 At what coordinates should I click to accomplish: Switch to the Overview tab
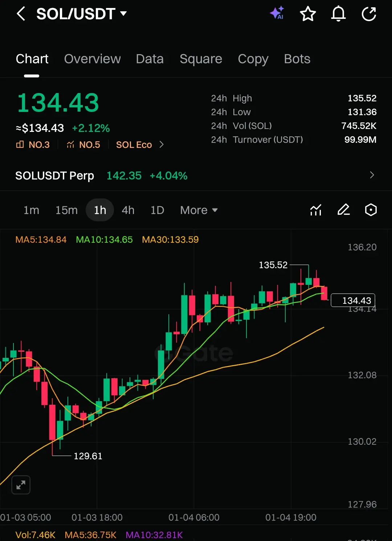[92, 59]
